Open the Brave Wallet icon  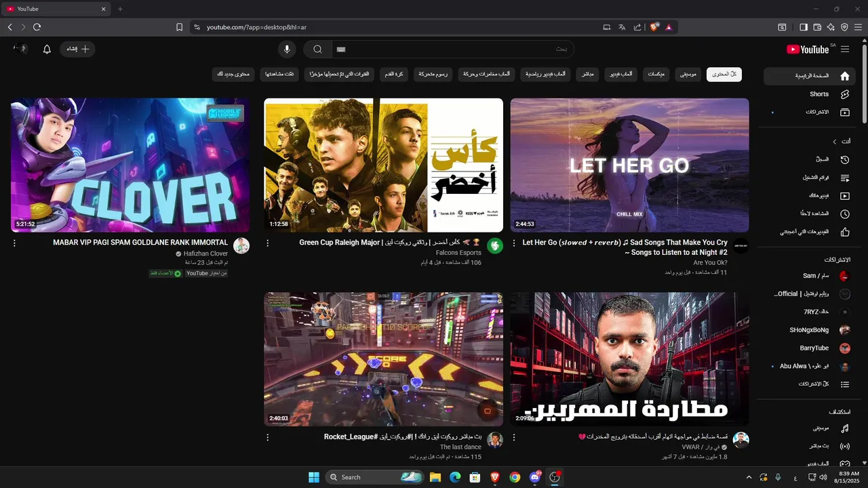[817, 27]
